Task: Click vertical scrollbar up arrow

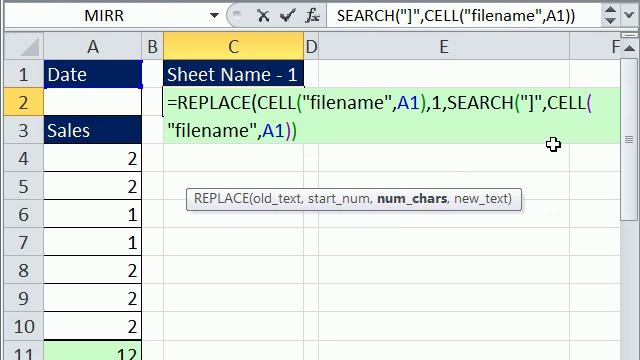Action: click(629, 49)
